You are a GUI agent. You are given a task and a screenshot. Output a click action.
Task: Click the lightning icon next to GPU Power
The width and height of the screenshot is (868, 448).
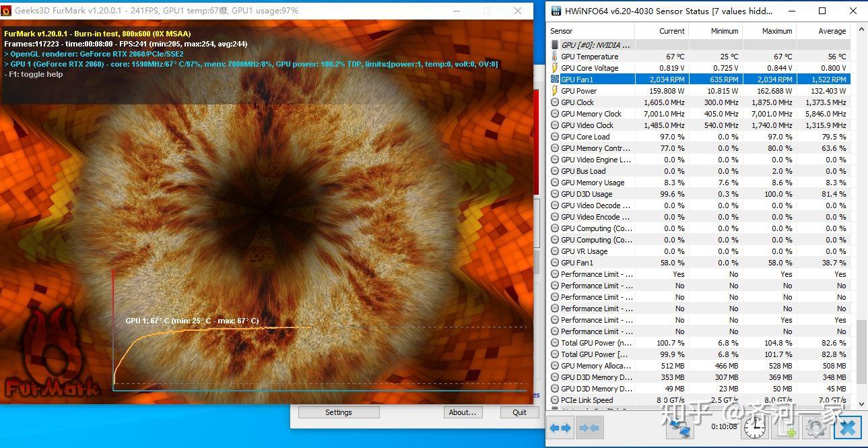click(x=555, y=91)
